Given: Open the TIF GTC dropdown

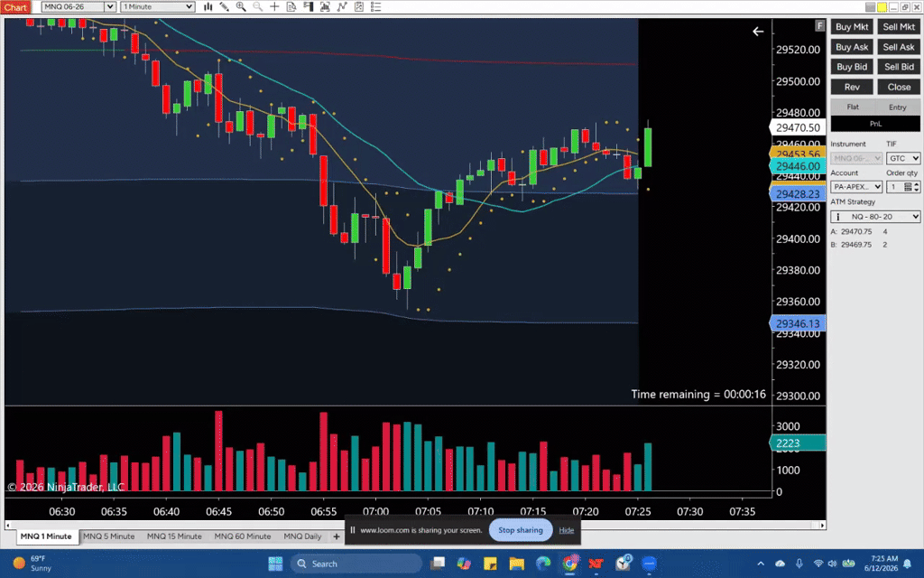Looking at the screenshot, I should click(903, 158).
